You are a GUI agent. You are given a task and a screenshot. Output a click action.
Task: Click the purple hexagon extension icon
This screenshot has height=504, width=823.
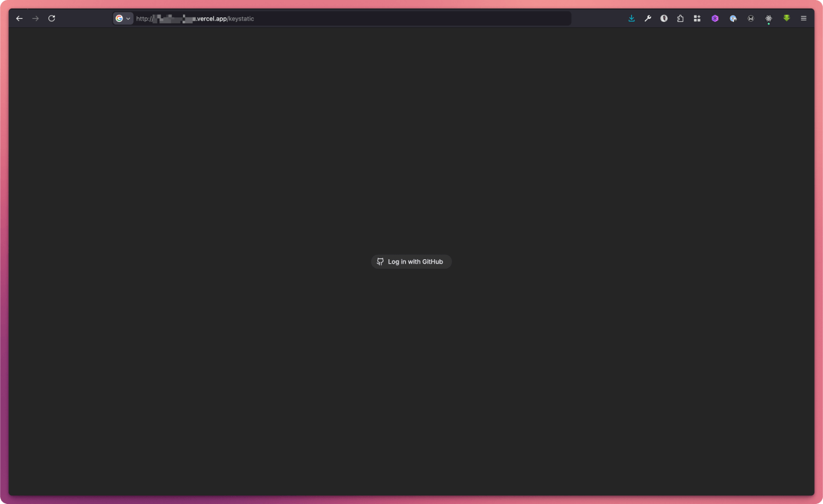coord(715,18)
